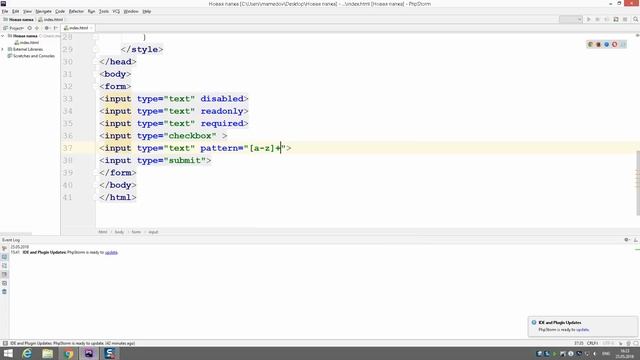Open Internet Explorer from taskbar
This screenshot has width=640, height=360.
point(27,353)
